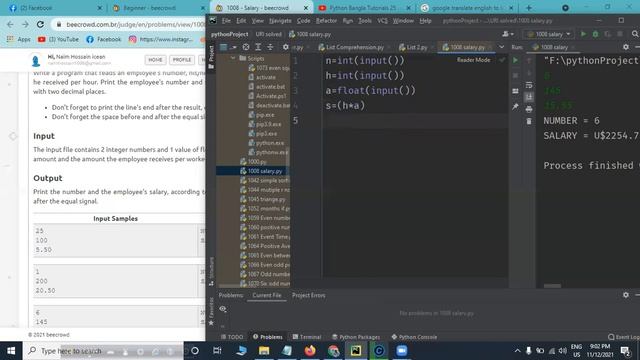Open the Python Console tool window
640x360 pixels.
(414, 337)
